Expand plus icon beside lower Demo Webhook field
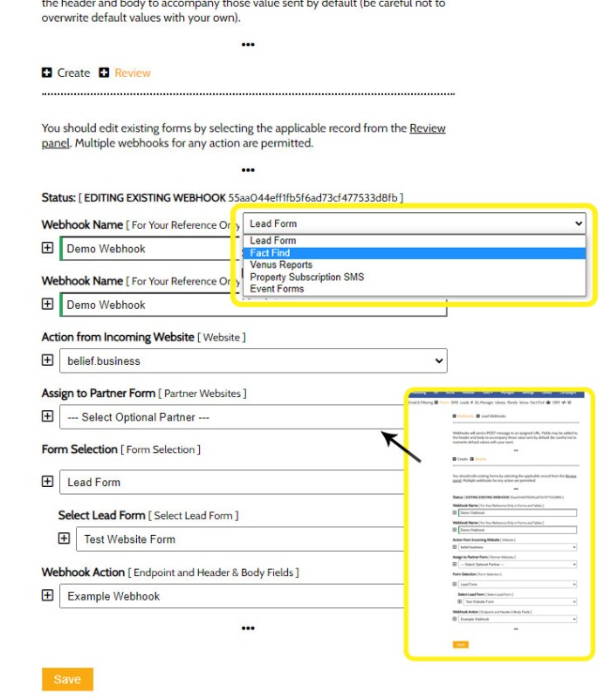The width and height of the screenshot is (611, 700). [47, 304]
